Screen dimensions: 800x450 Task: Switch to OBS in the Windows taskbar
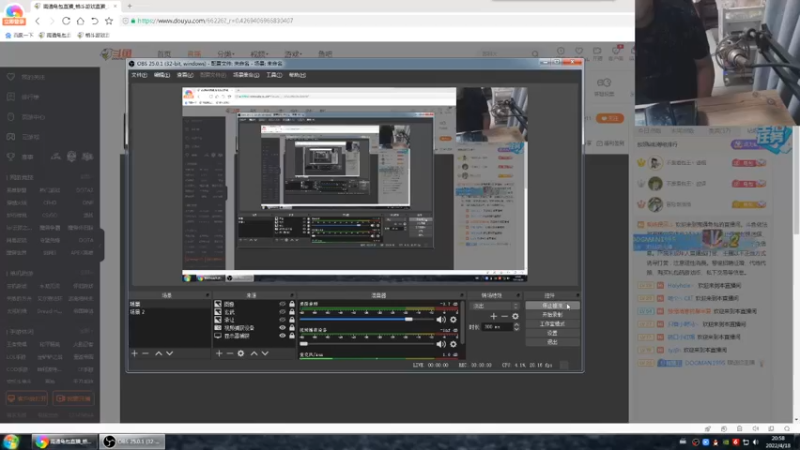pyautogui.click(x=132, y=441)
